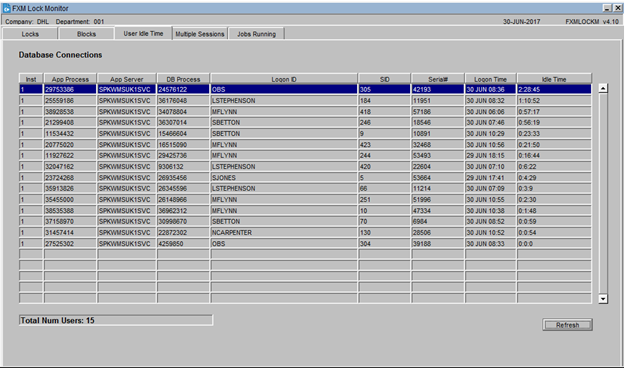Viewport: 625px width, 368px height.
Task: Click App Process cell 21299408
Action: (x=70, y=122)
